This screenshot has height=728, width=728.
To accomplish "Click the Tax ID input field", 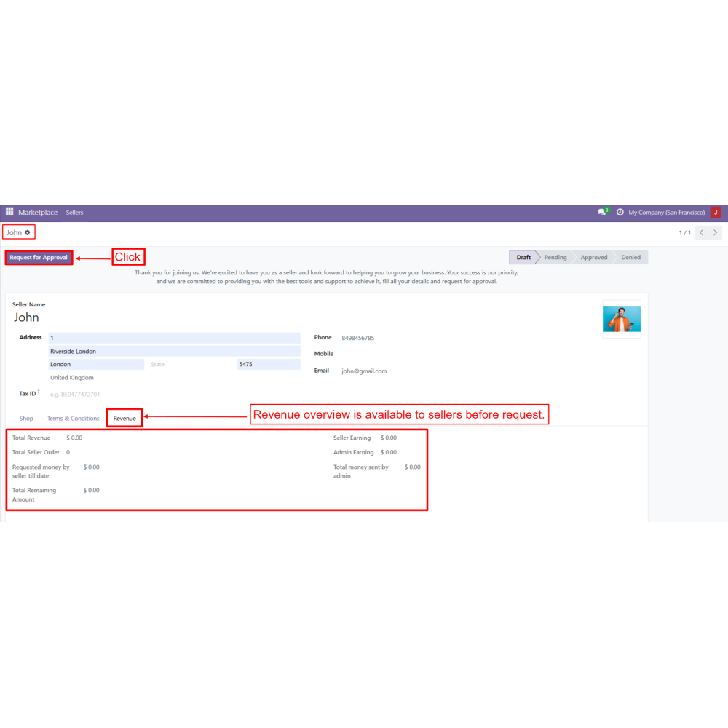I will coord(173,394).
